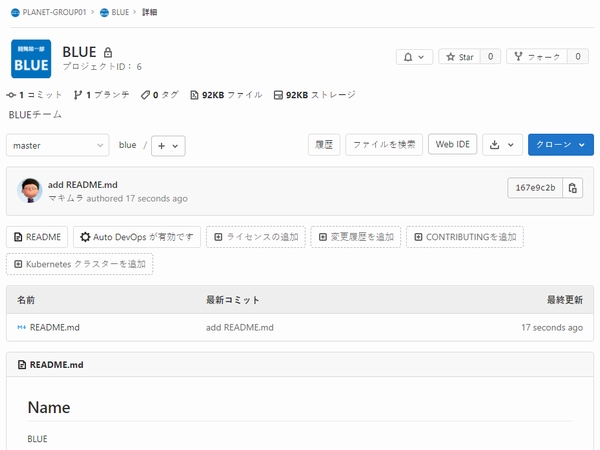Click the author avatar image
Image resolution: width=600 pixels, height=450 pixels.
30,190
